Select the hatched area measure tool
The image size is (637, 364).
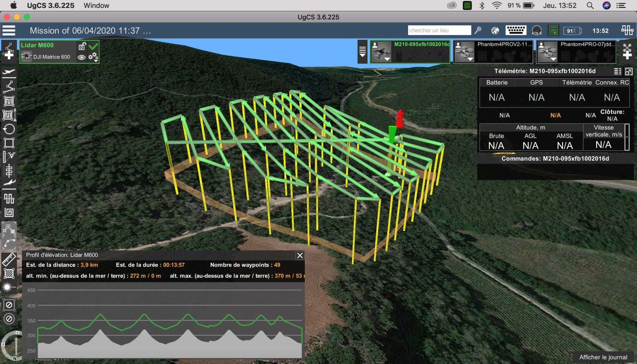point(9,274)
